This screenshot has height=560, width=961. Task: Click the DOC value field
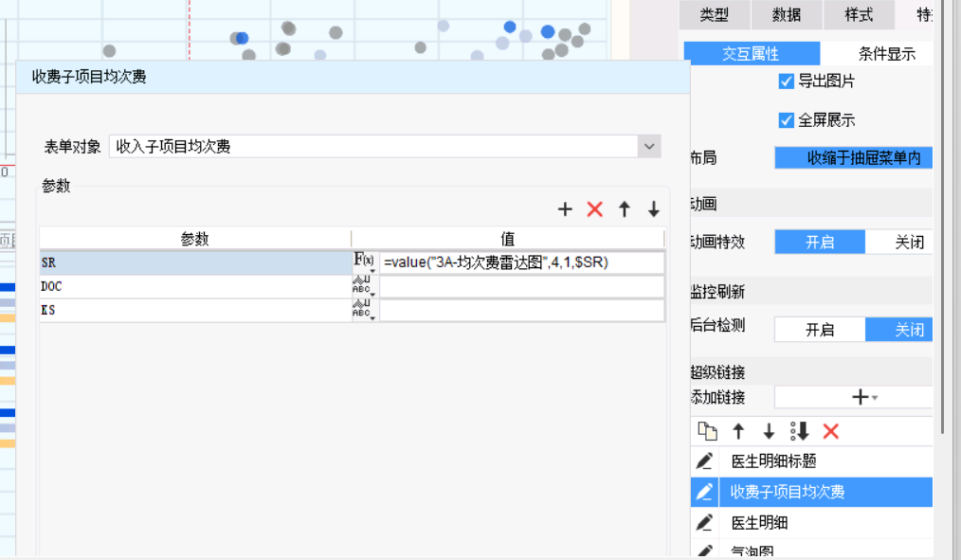click(x=521, y=286)
